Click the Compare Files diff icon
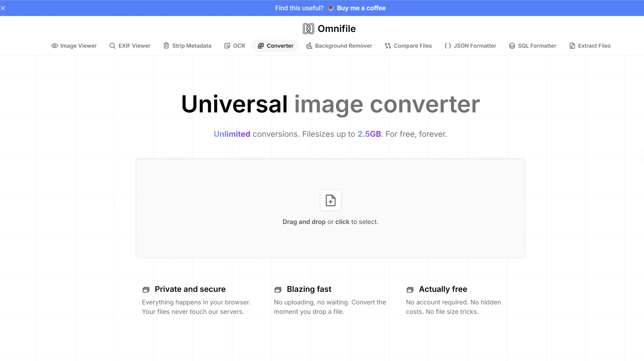Image resolution: width=644 pixels, height=361 pixels. (x=388, y=46)
